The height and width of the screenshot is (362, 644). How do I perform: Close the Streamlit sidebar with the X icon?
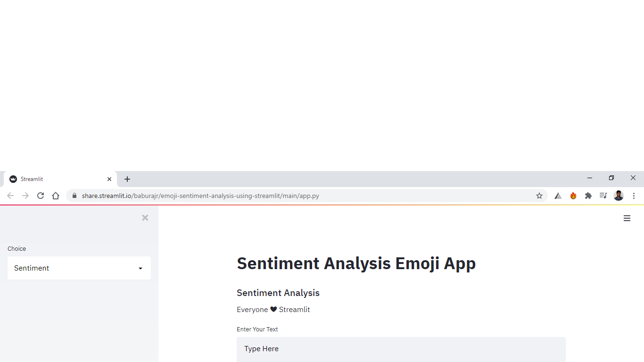(x=145, y=218)
